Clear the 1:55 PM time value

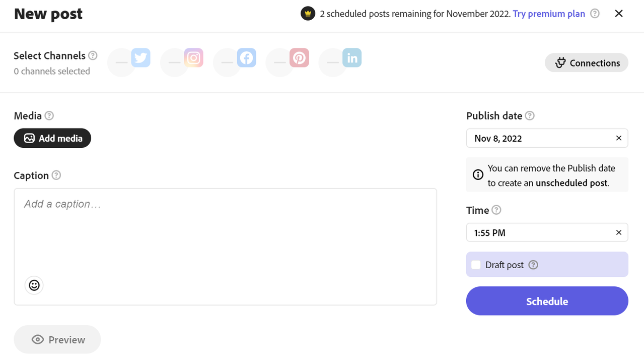619,233
